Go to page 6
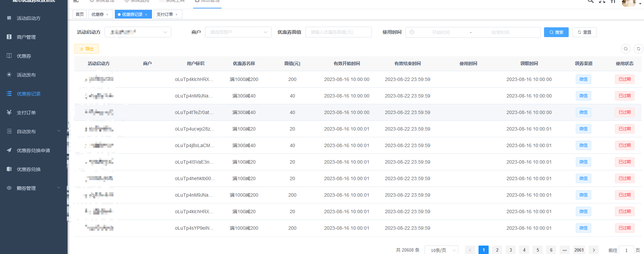Screen dimensions: 644x254 click(551, 250)
